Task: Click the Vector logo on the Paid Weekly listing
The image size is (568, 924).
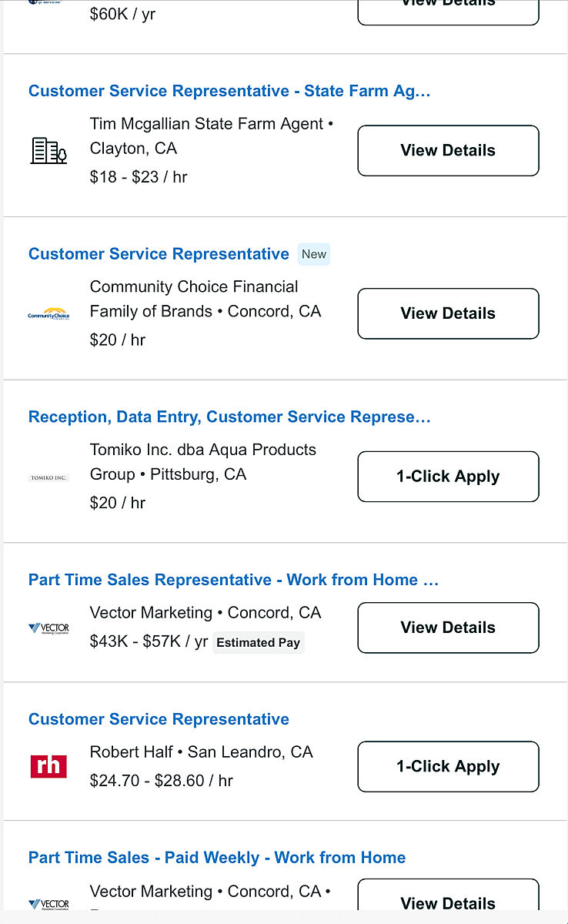Action: [x=48, y=904]
